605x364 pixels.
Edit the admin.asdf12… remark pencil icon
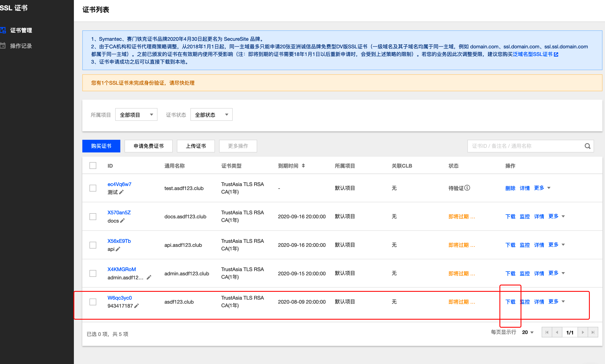coord(149,277)
